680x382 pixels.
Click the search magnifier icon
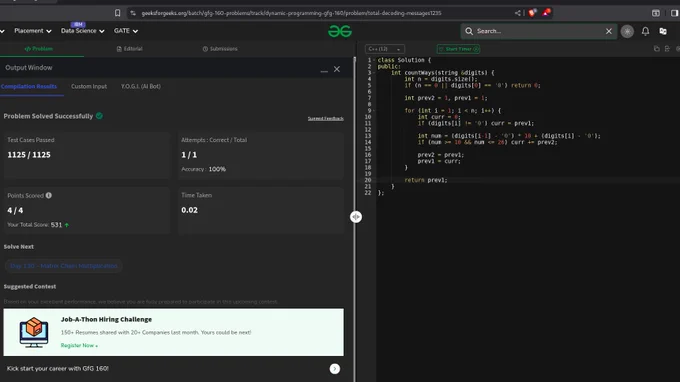click(x=469, y=31)
